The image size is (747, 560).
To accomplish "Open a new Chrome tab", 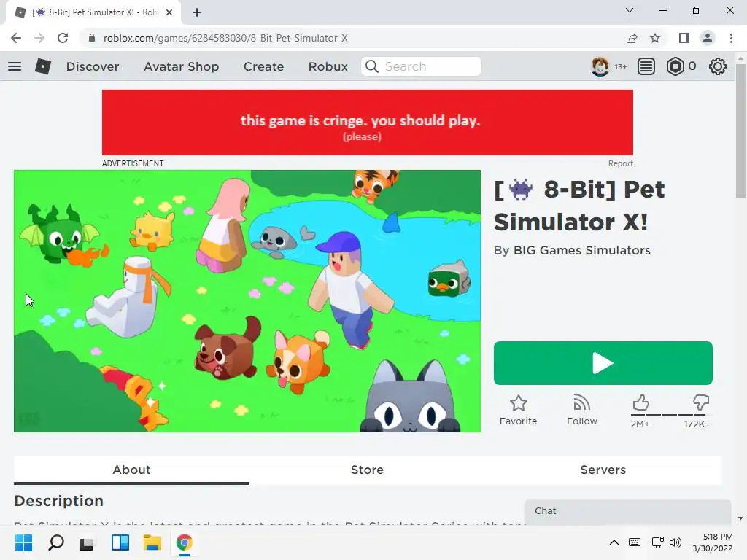I will click(x=197, y=12).
